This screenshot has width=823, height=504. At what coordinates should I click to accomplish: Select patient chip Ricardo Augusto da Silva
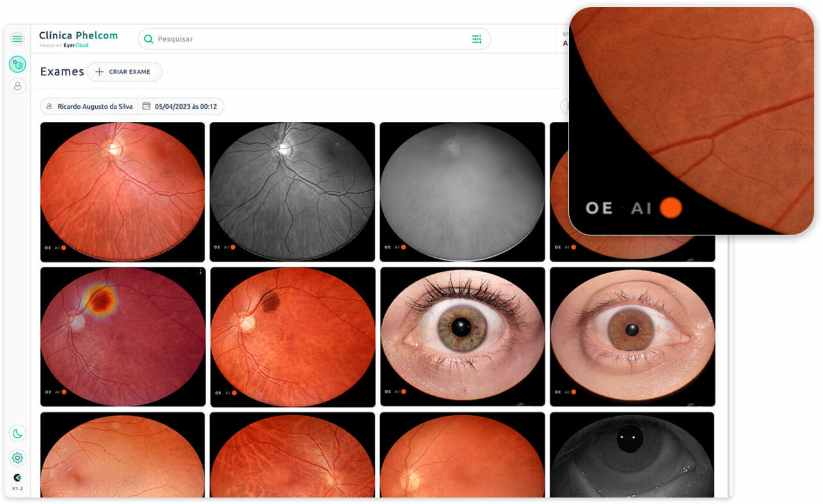coord(89,107)
